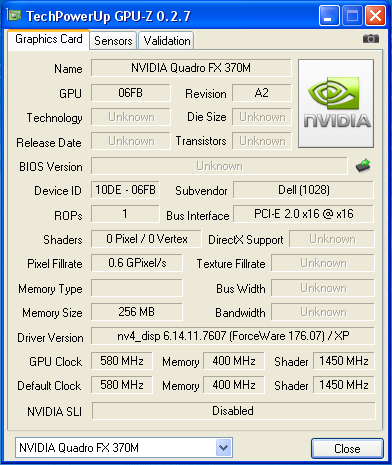Viewport: 392px width, 465px height.
Task: Click the Die Size Unknown field
Action: [262, 117]
